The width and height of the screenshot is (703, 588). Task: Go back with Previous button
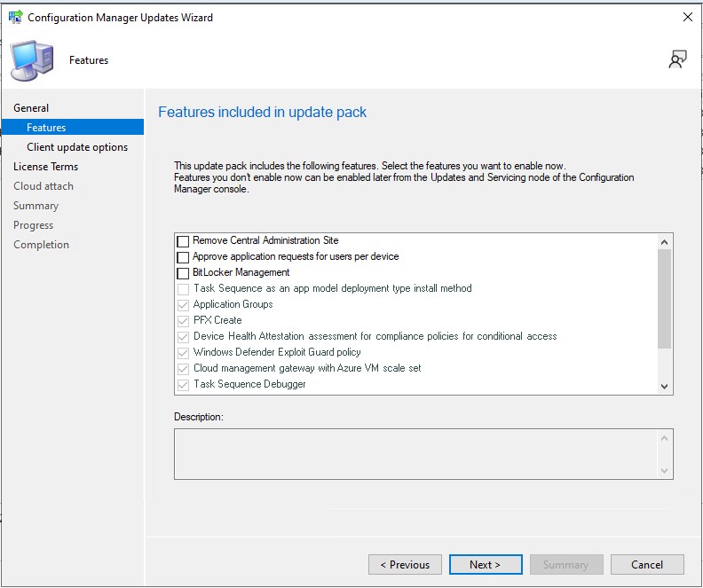[x=405, y=565]
